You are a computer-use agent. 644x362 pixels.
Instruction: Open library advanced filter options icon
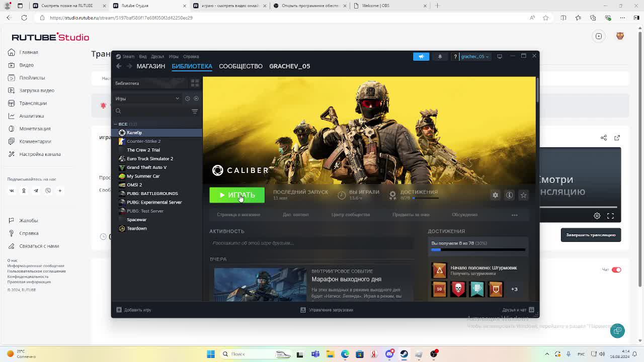[x=195, y=111]
